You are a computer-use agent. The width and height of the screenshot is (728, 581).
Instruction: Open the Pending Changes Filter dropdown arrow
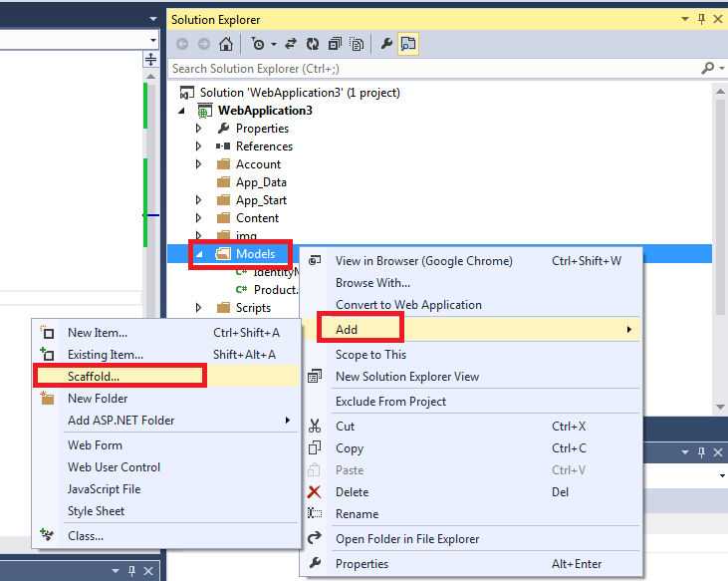274,45
